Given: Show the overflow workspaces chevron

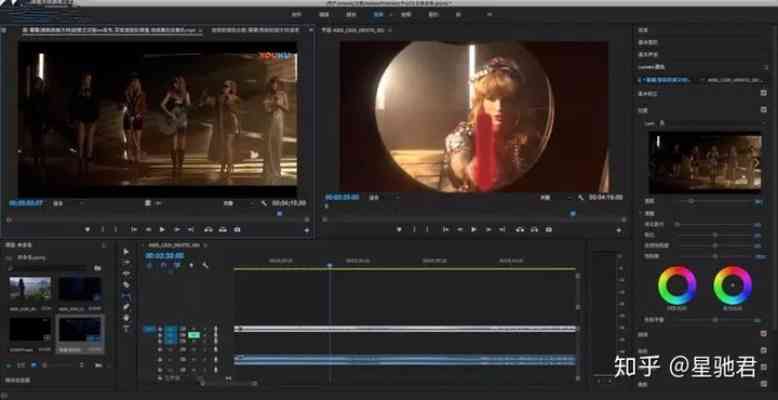Looking at the screenshot, I should [490, 15].
